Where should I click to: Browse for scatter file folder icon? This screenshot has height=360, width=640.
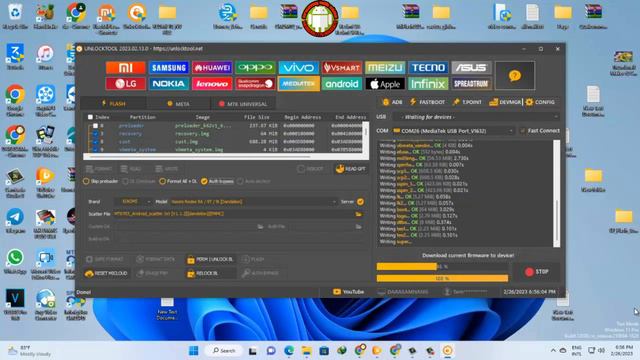click(x=358, y=214)
